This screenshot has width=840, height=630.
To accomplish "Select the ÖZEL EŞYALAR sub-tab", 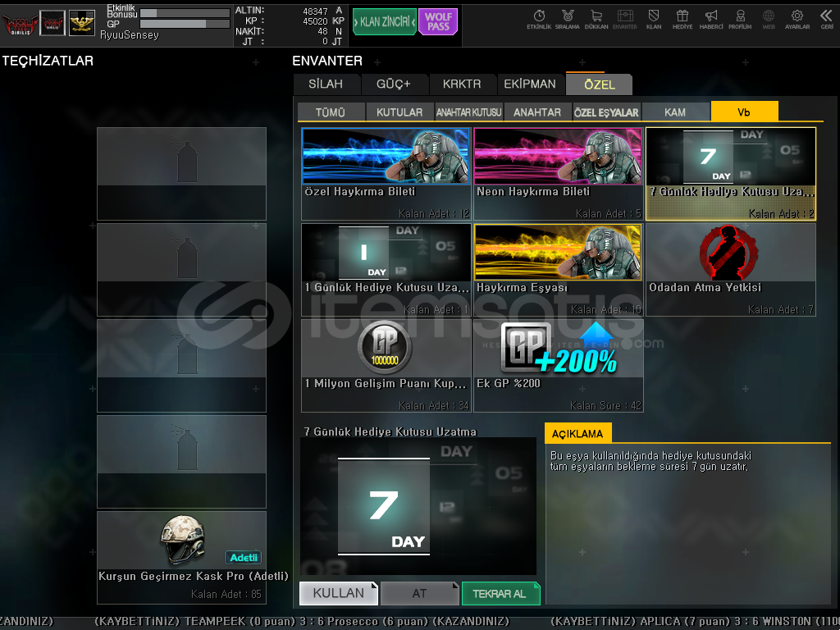I will [606, 112].
